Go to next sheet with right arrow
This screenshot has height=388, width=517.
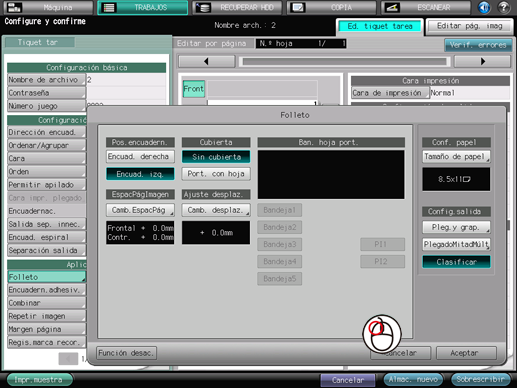pos(482,61)
